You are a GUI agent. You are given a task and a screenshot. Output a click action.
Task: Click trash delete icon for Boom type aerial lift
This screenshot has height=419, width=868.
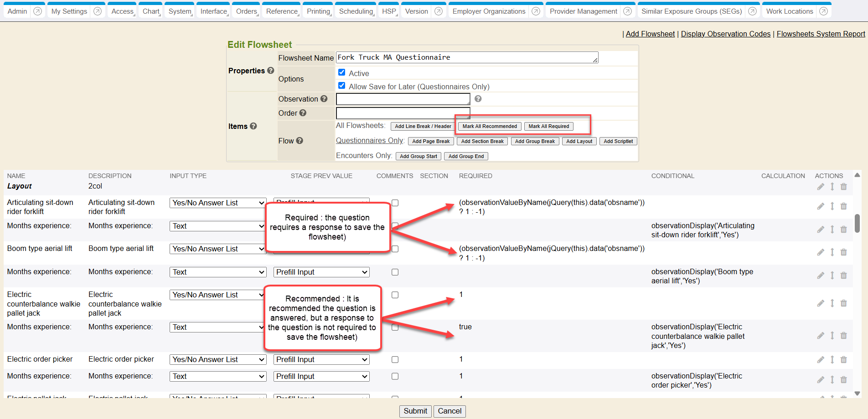coord(843,252)
